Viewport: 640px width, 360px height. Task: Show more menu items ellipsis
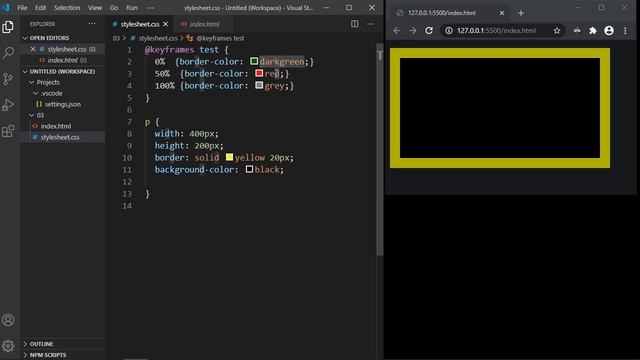[150, 8]
